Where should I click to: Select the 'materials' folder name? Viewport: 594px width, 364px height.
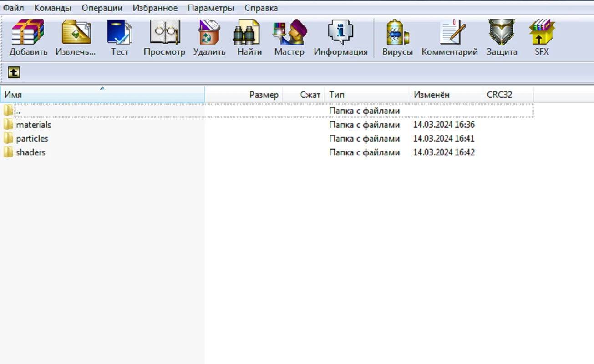pos(34,125)
